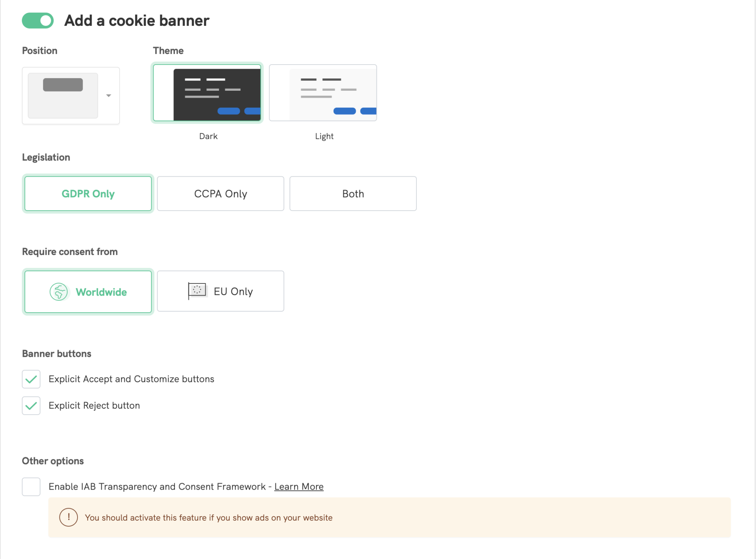Enable IAB Transparency and Consent Framework checkbox
The height and width of the screenshot is (559, 756).
[31, 487]
